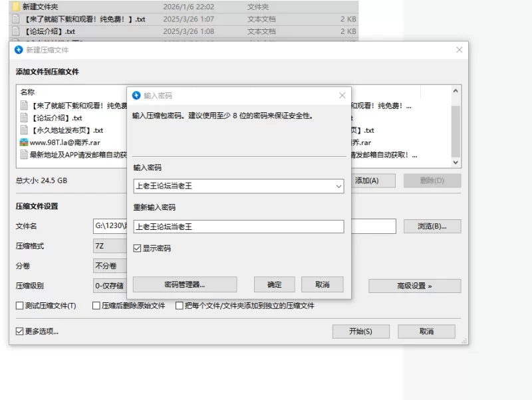
Task: Click 浏览(B)... to choose a location
Action: coord(432,226)
